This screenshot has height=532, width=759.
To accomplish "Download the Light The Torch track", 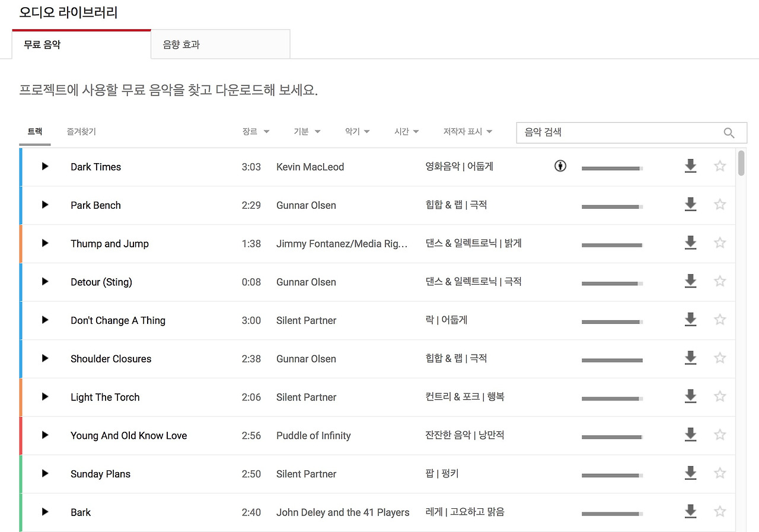I will (690, 396).
